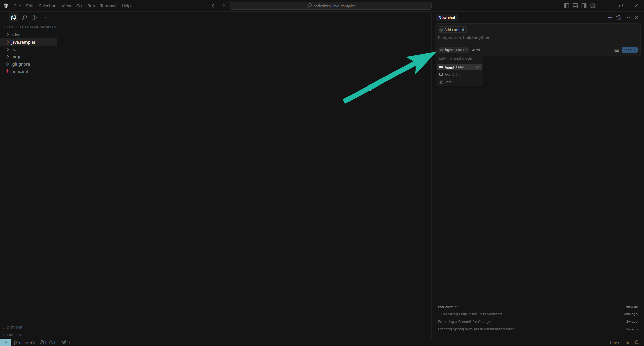This screenshot has height=346, width=644.
Task: Select the New chat tab
Action: [447, 18]
